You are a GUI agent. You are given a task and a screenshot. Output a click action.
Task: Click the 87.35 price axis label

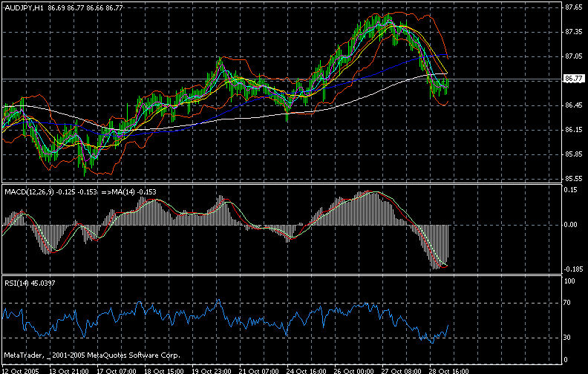coord(574,32)
